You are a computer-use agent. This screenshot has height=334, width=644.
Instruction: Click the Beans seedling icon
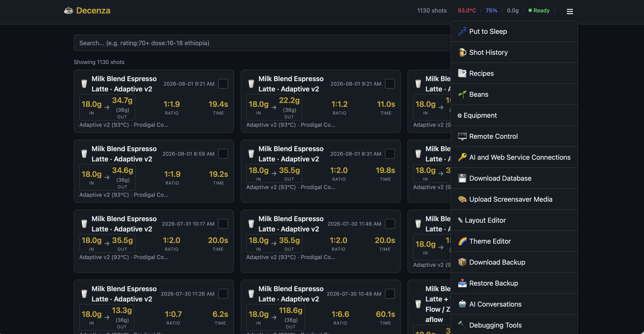462,94
